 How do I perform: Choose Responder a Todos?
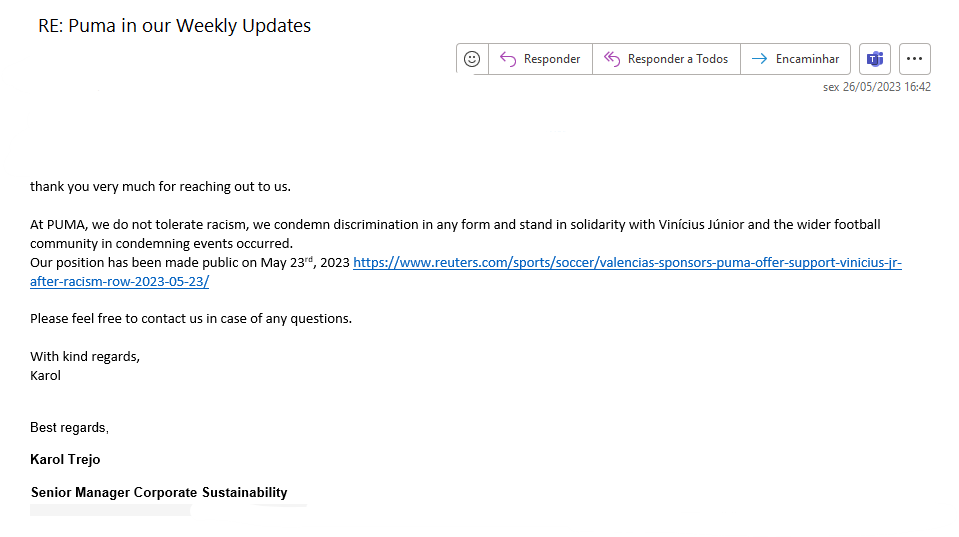pyautogui.click(x=678, y=59)
